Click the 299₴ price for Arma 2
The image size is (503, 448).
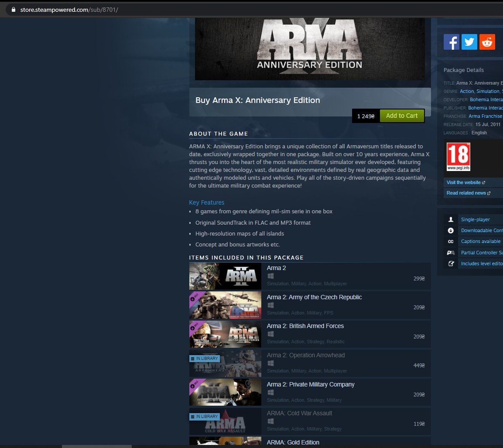point(419,279)
